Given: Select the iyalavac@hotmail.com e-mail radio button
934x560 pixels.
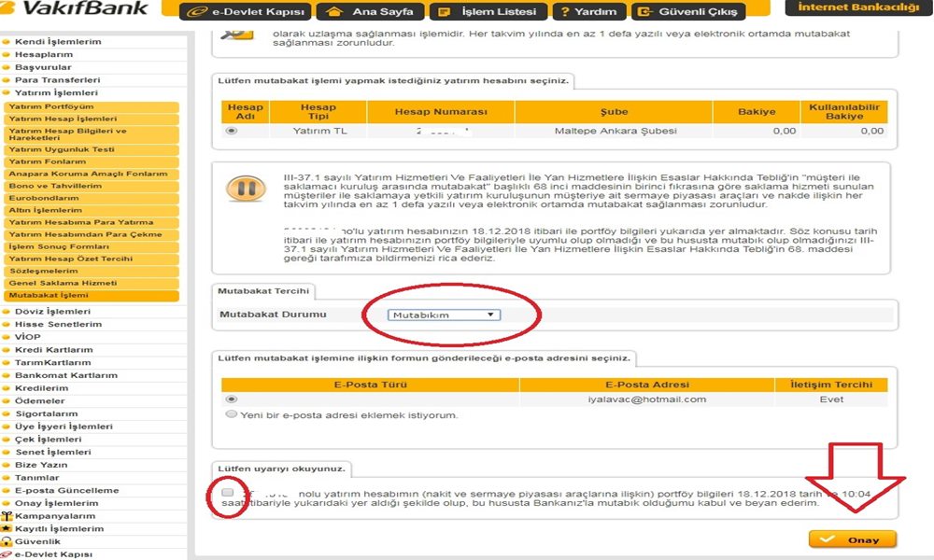Looking at the screenshot, I should (232, 399).
